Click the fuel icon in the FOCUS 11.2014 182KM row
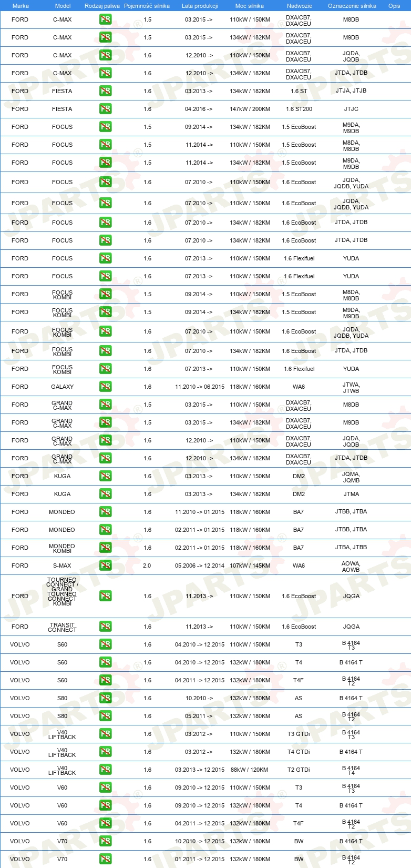Viewport: 411px width, 868px height. tap(106, 163)
